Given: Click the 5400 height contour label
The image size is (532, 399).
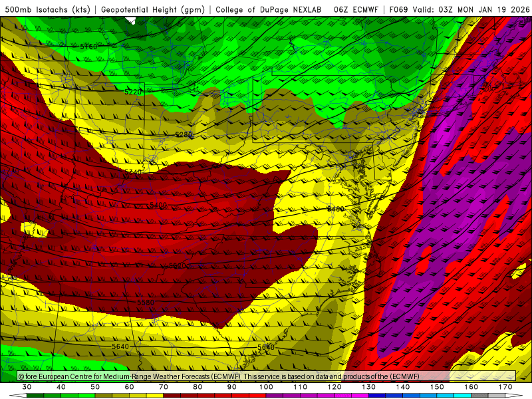Looking at the screenshot, I should click(x=158, y=205).
